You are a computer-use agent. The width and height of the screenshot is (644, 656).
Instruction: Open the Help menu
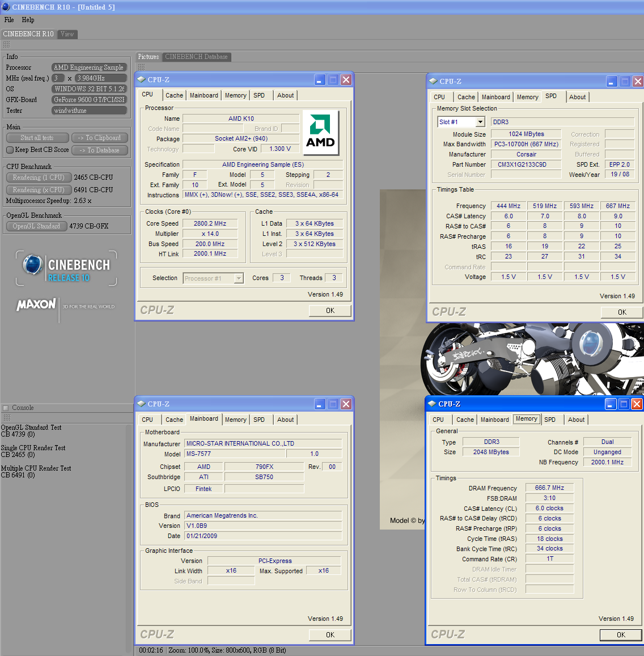[28, 20]
